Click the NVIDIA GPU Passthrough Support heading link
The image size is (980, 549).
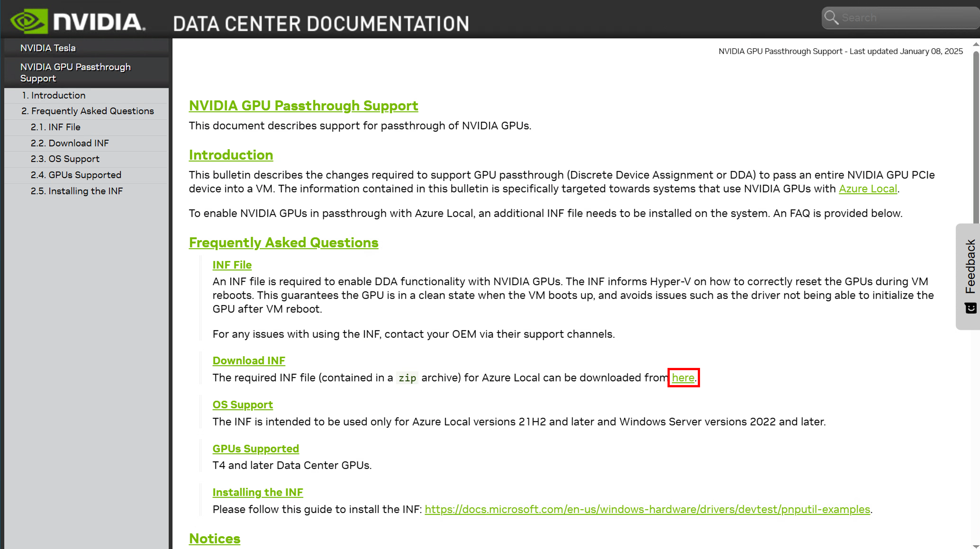point(304,106)
